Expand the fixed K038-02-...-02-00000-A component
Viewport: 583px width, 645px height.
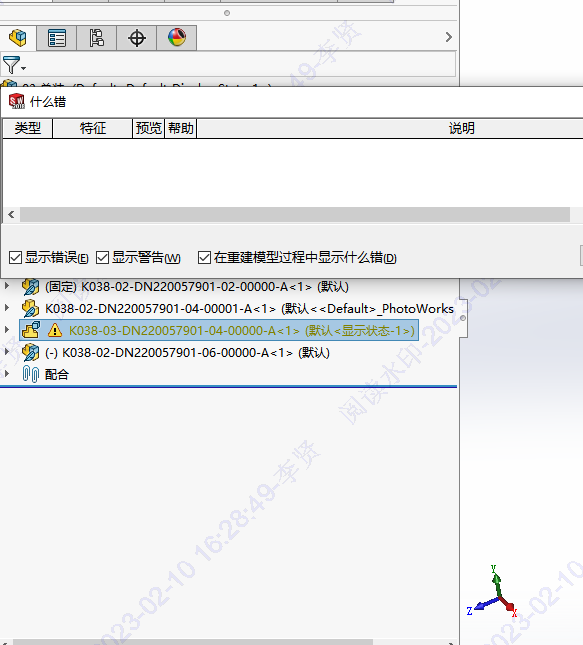[7, 285]
